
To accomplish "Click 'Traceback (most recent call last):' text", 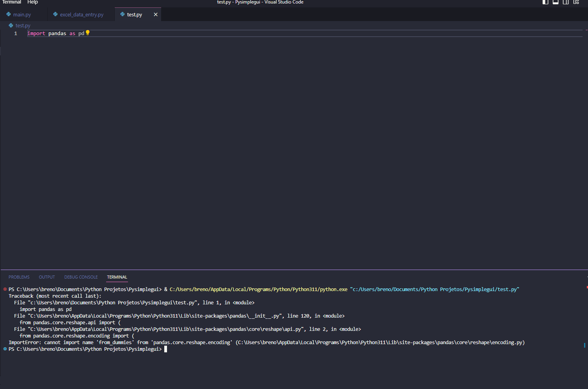I will coord(55,296).
